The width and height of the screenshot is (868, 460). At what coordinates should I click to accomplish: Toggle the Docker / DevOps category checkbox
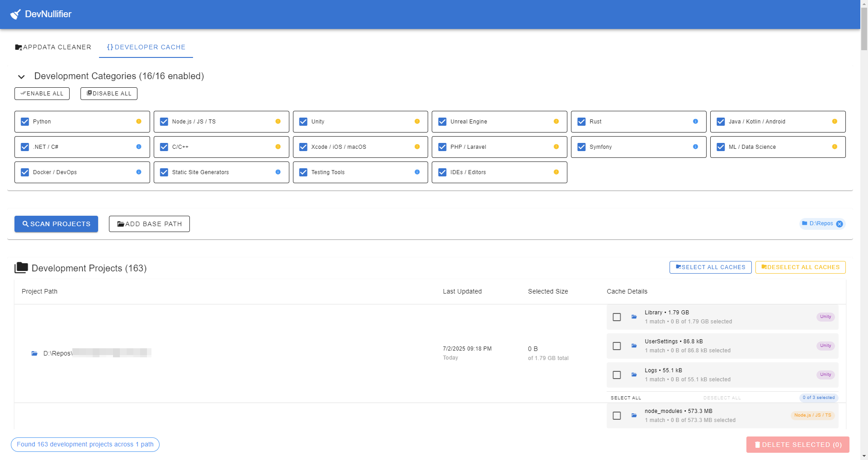pos(25,172)
